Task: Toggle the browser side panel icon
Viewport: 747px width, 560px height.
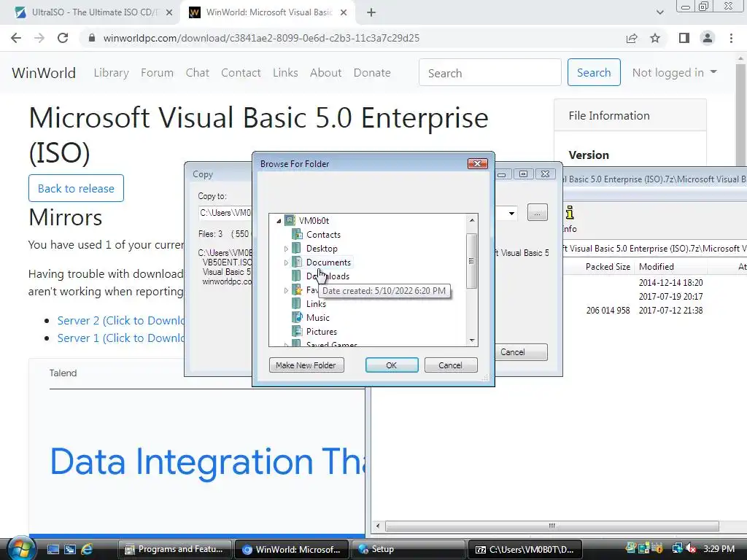Action: pos(684,38)
